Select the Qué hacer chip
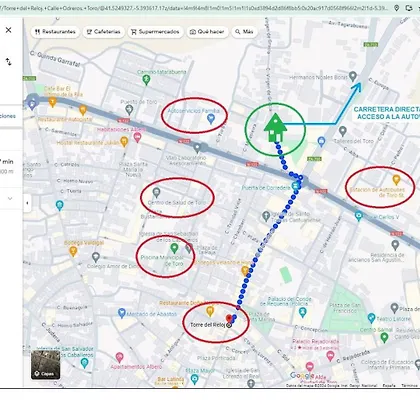Screen dimensions: 420x420 pyautogui.click(x=207, y=32)
